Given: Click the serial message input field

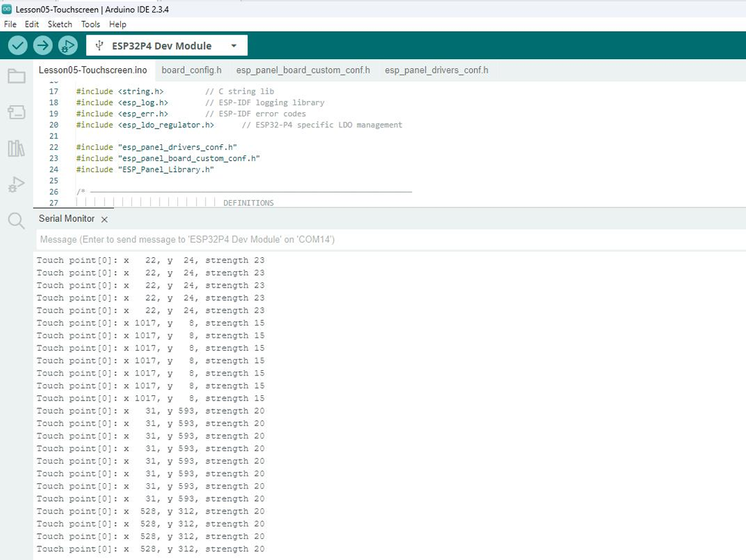Looking at the screenshot, I should (390, 240).
